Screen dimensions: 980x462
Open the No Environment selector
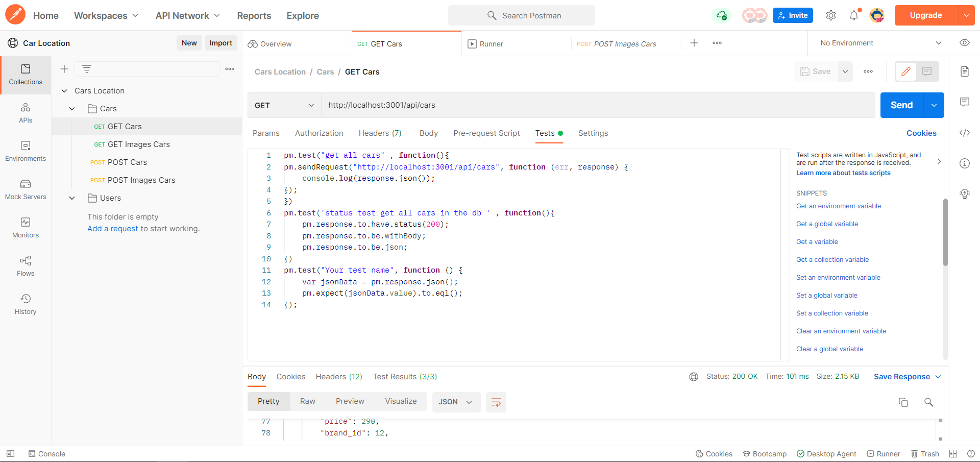click(x=881, y=43)
